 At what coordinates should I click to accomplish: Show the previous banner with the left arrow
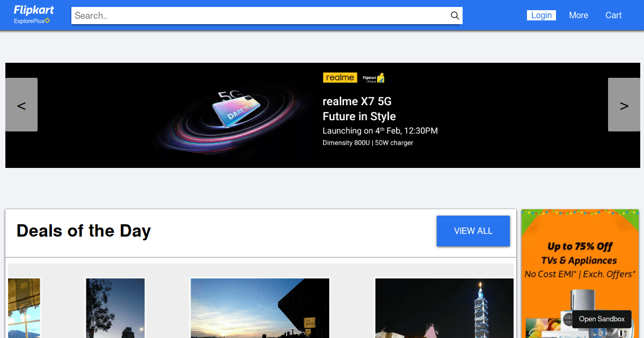21,105
